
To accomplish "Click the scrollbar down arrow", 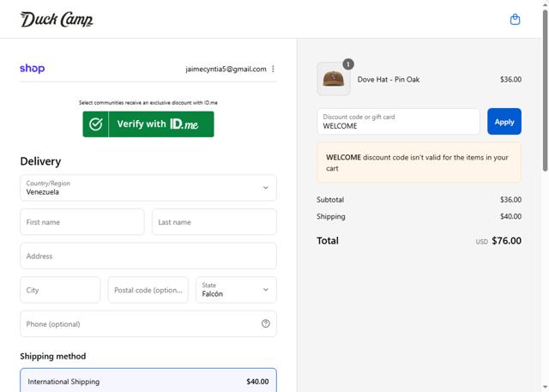I will click(x=546, y=388).
